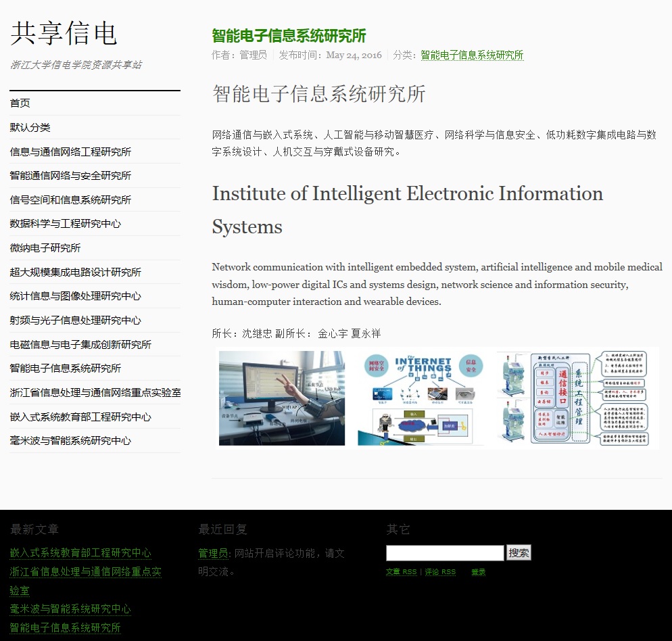The height and width of the screenshot is (641, 672).
Task: Select sidebar item 嵌入式系统教育部工程研究中心
Action: click(x=80, y=417)
